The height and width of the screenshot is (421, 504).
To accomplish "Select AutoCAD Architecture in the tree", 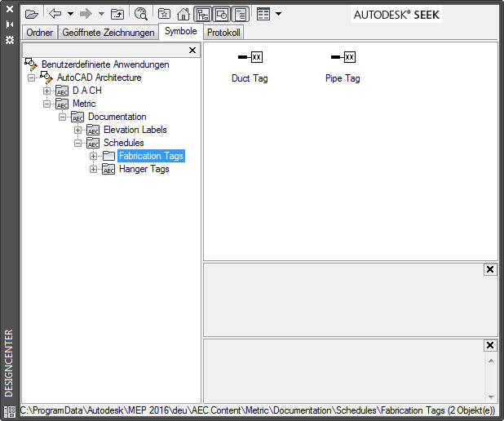I will [x=99, y=78].
